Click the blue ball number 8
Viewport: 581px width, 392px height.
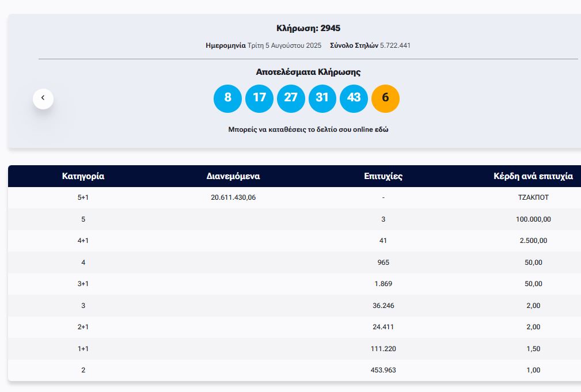pos(227,98)
